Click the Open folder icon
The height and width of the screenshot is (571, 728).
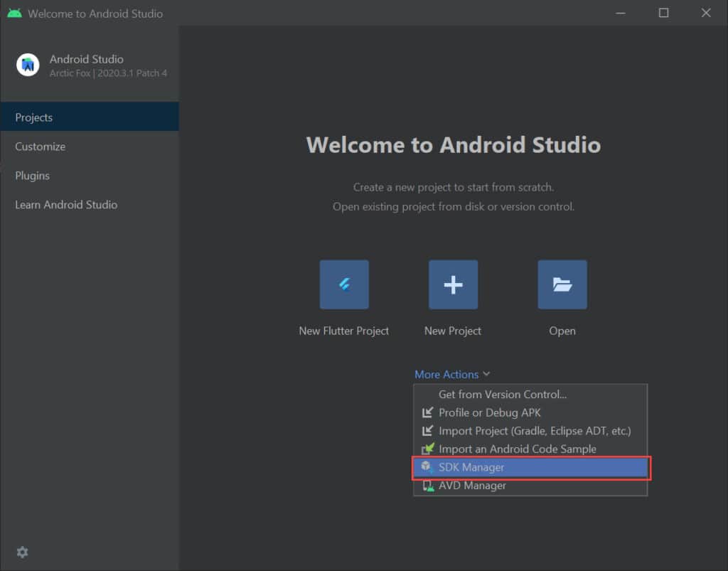pos(562,284)
